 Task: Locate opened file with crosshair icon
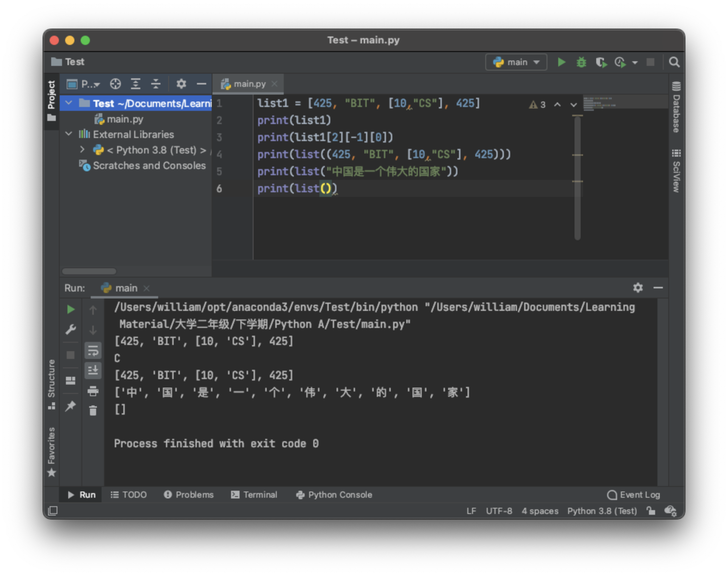[115, 84]
